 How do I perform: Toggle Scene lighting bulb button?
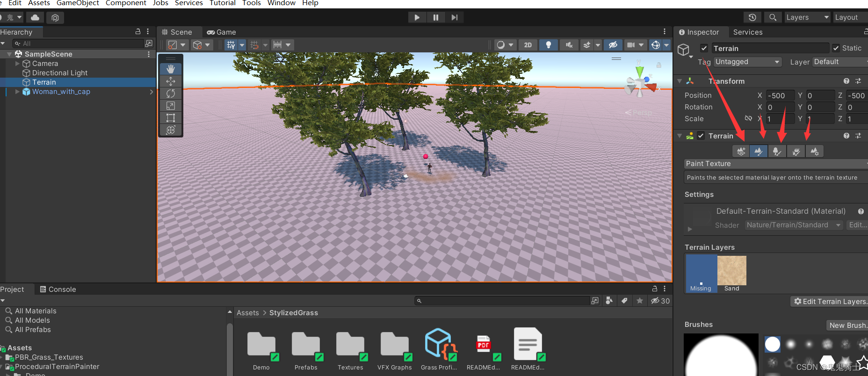pos(549,45)
